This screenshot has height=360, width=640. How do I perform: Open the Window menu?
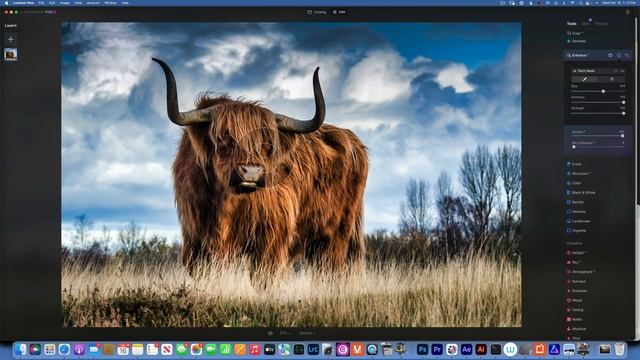[x=111, y=3]
